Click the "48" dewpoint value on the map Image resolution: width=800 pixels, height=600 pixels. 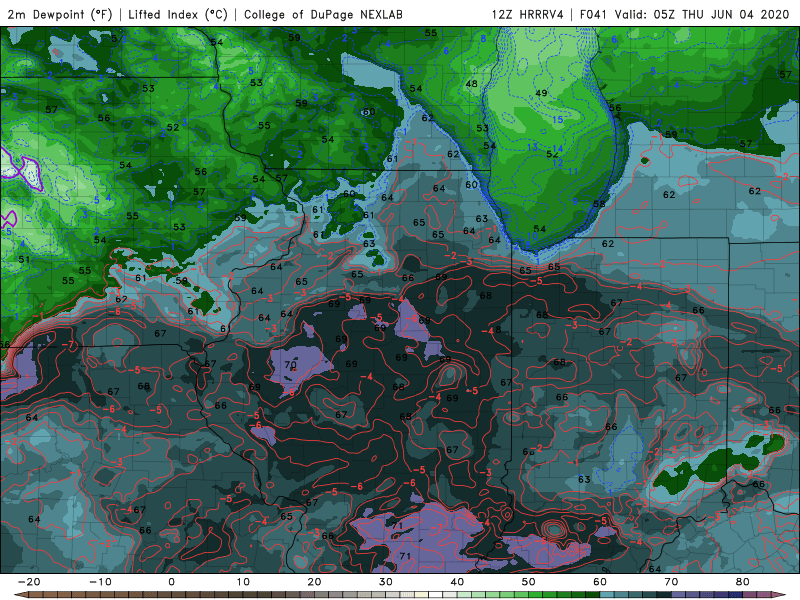click(x=471, y=84)
